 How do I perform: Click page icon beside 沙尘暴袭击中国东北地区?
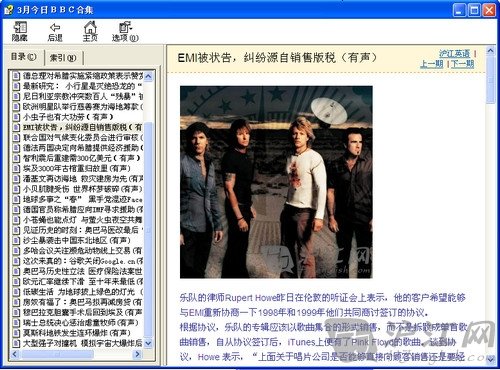(16, 240)
